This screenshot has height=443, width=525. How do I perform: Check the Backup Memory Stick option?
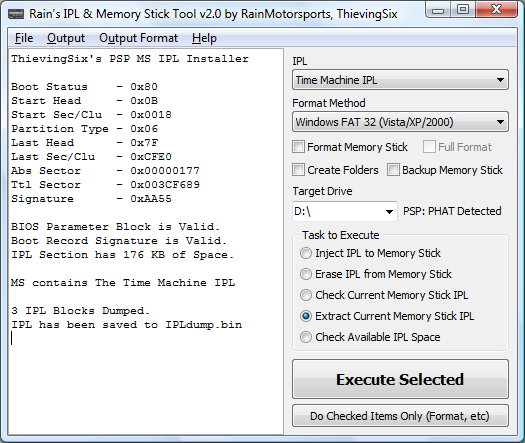pyautogui.click(x=393, y=170)
